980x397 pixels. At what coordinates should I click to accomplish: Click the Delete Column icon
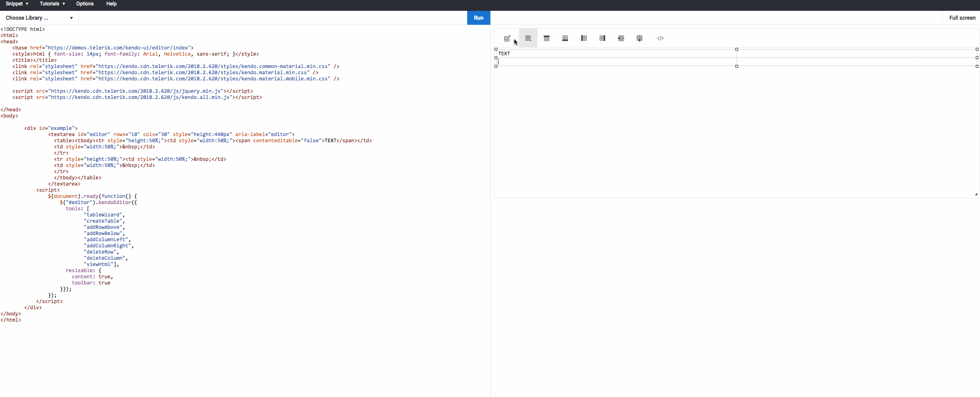tap(639, 38)
